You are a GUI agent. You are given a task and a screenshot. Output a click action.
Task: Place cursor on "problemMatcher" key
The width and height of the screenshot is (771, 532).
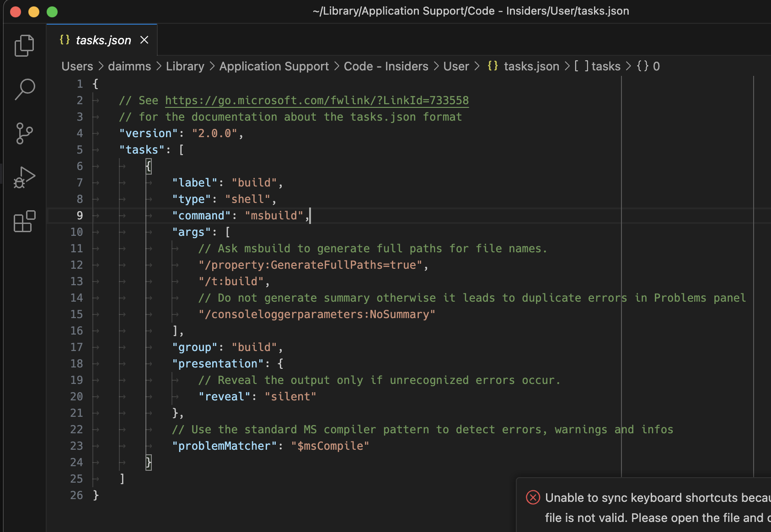point(225,446)
